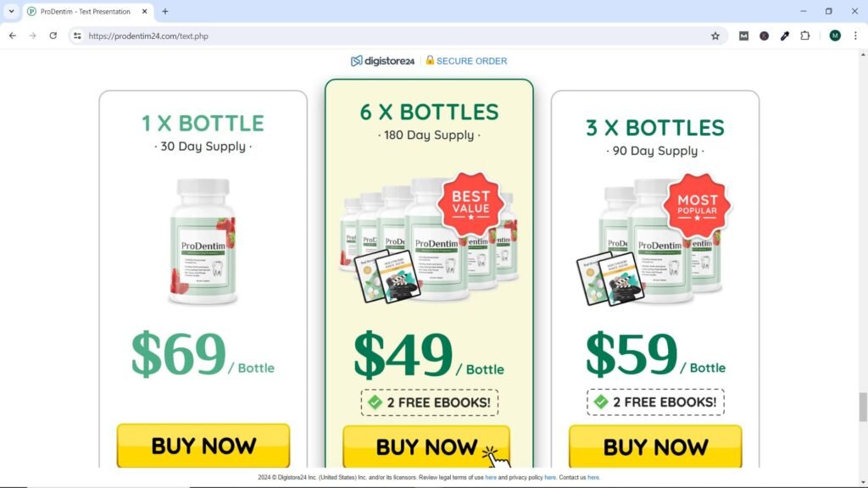Viewport: 868px width, 488px height.
Task: Open the privacy policy 'here' link
Action: [x=549, y=478]
